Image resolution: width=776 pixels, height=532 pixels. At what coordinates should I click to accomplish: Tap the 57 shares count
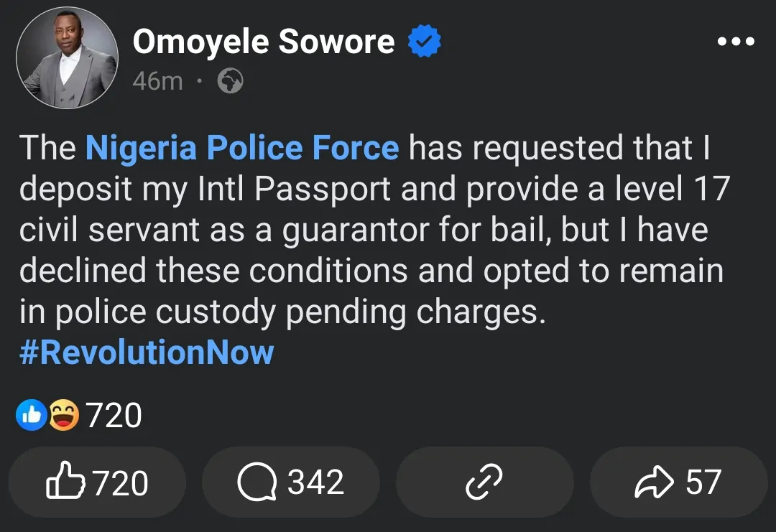703,482
